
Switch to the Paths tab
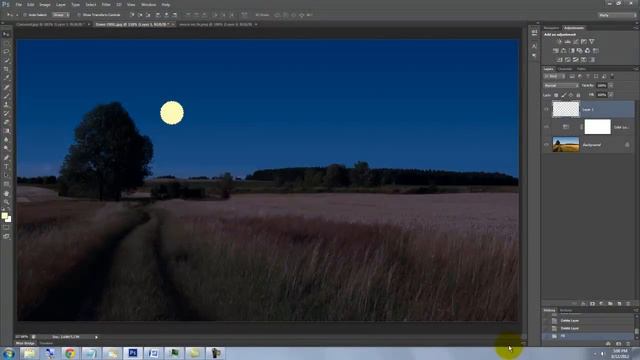coord(581,69)
